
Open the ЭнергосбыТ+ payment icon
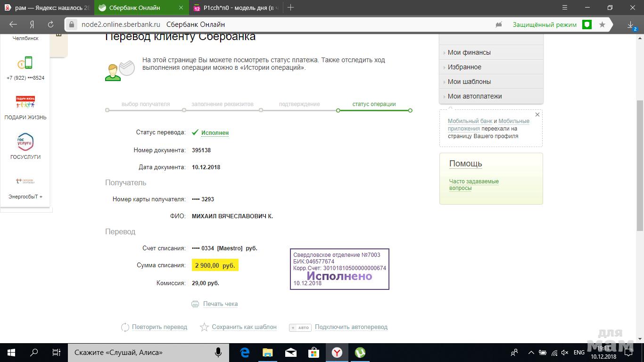(25, 181)
